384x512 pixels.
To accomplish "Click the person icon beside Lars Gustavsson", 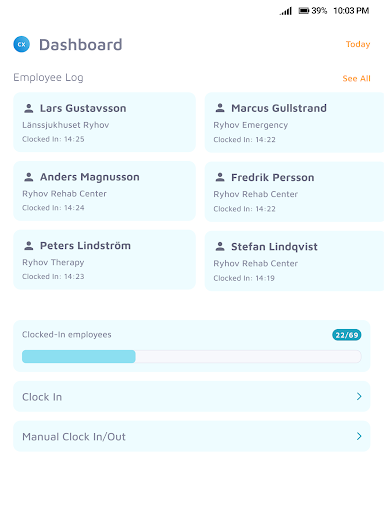I will (29, 108).
